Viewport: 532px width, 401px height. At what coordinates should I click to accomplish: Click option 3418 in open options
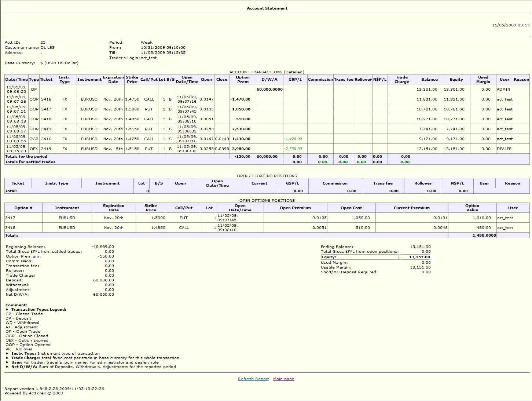(x=10, y=228)
